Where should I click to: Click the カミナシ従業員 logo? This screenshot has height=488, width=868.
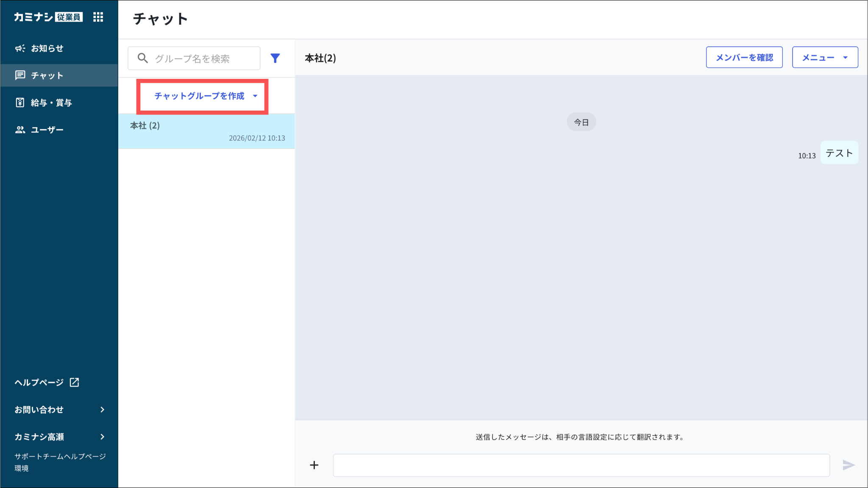pos(48,17)
